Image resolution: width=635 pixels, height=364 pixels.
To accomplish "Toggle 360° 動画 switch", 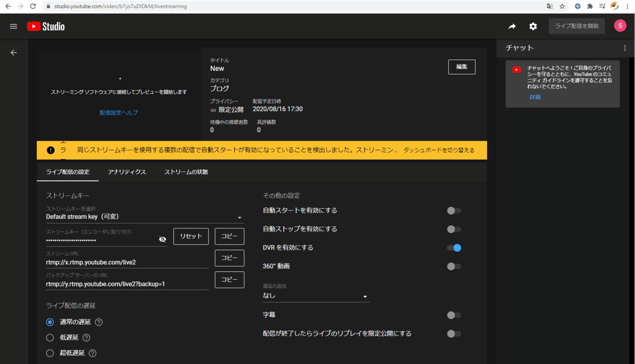I will pyautogui.click(x=454, y=266).
